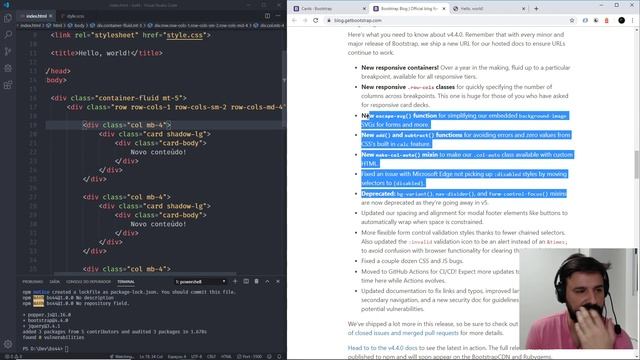Open the v4.4.0 docs link

pyautogui.click(x=382, y=348)
